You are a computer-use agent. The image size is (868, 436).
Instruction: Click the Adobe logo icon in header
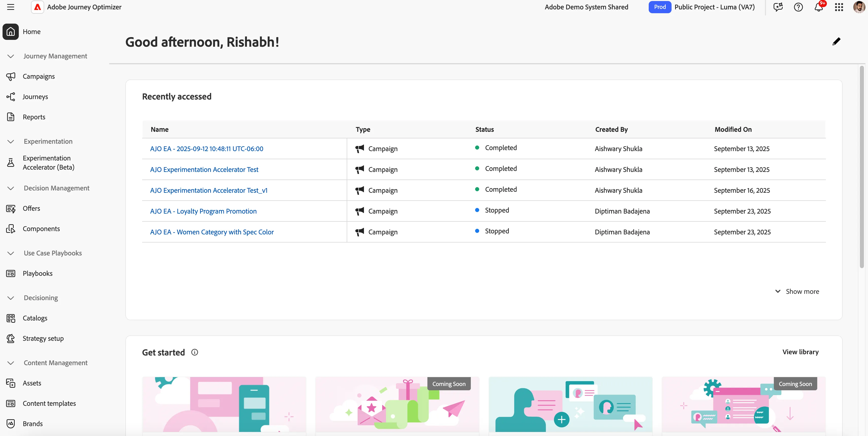tap(37, 7)
